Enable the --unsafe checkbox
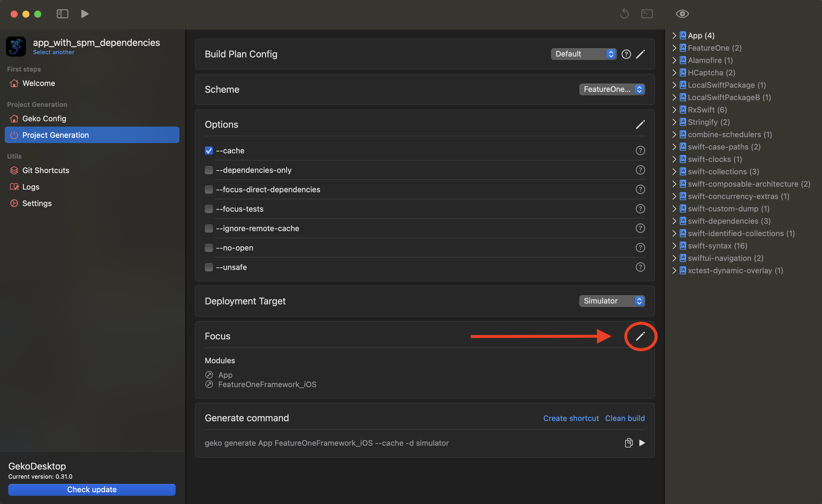 point(209,267)
